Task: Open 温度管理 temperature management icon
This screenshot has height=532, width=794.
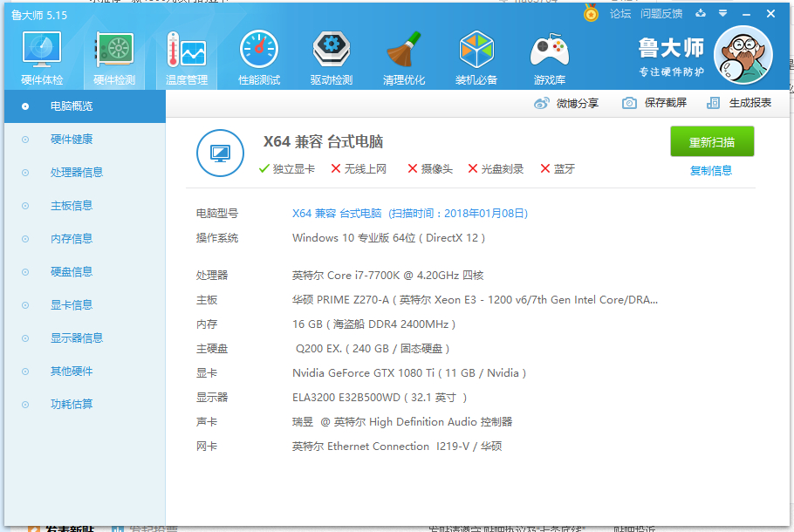Action: click(x=187, y=58)
